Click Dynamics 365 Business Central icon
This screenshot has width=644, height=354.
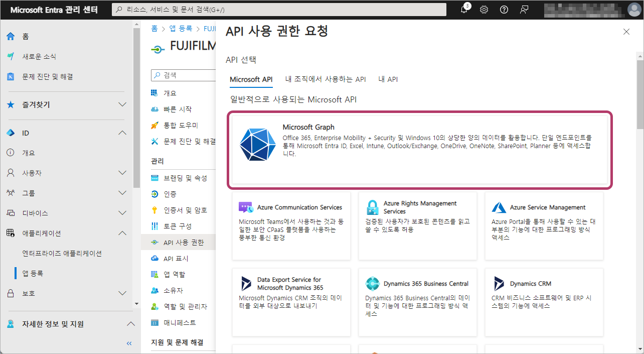372,284
